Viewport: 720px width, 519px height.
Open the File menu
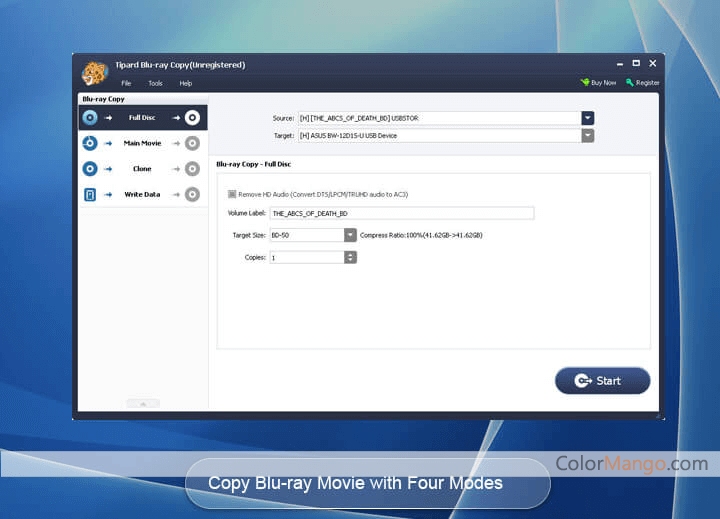point(126,83)
